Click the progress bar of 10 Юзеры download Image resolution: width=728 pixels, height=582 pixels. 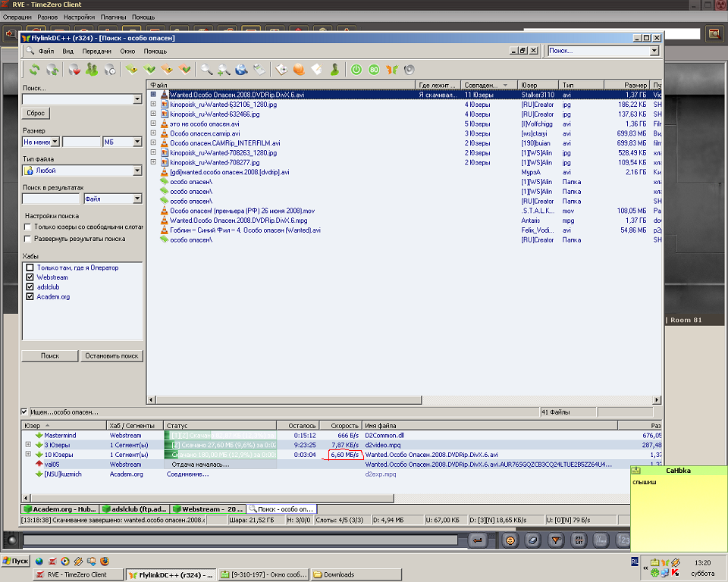coord(221,455)
